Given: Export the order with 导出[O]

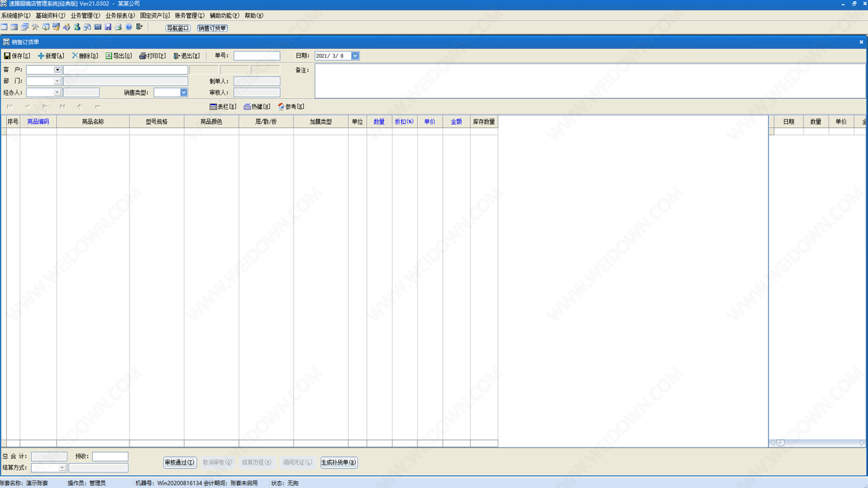Looking at the screenshot, I should point(119,56).
